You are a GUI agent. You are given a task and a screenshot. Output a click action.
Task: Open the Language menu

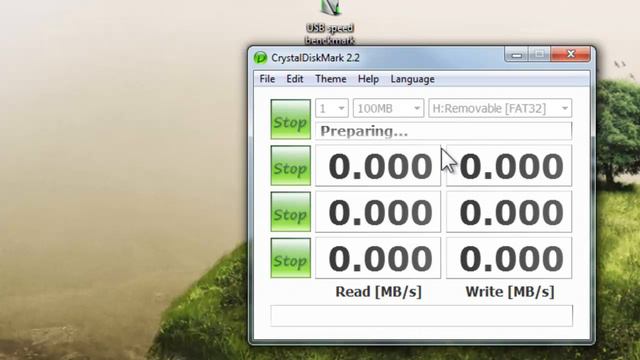412,79
